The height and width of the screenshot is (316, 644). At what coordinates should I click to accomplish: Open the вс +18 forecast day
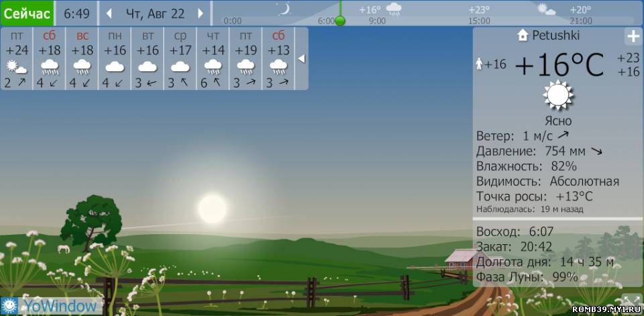pyautogui.click(x=82, y=58)
